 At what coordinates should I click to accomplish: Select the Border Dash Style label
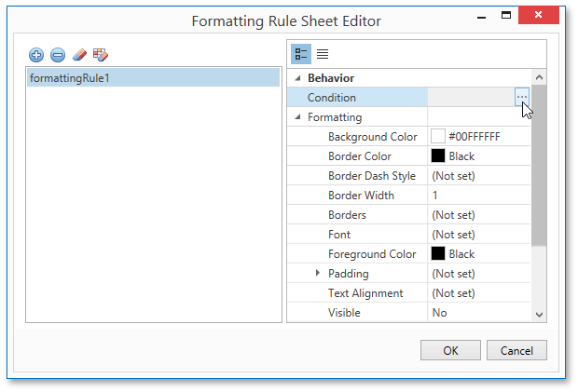point(372,176)
